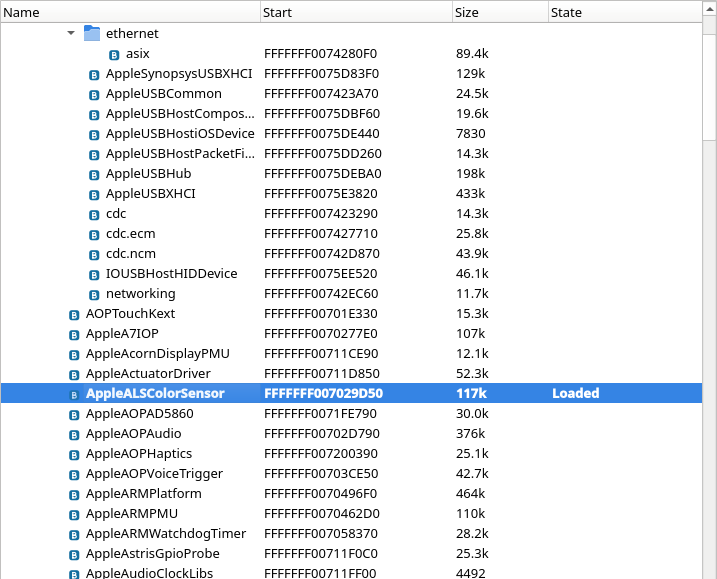Click the AppleAOPAD5860 bundle icon

point(74,415)
